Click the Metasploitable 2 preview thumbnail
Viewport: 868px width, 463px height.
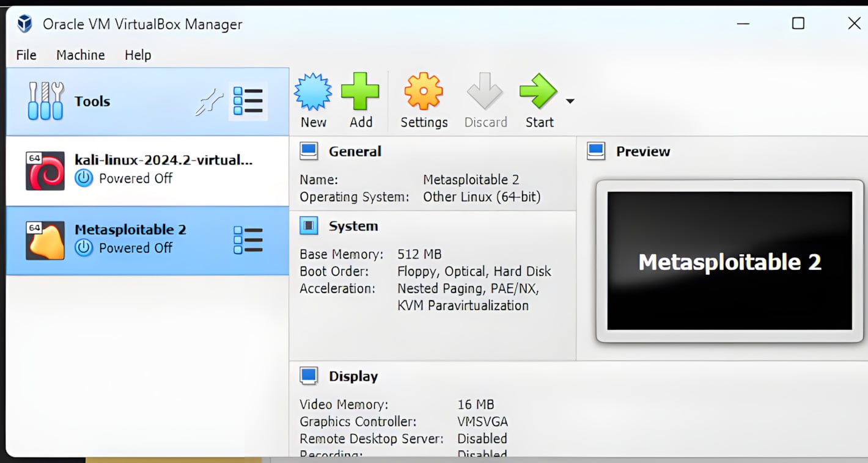click(729, 261)
